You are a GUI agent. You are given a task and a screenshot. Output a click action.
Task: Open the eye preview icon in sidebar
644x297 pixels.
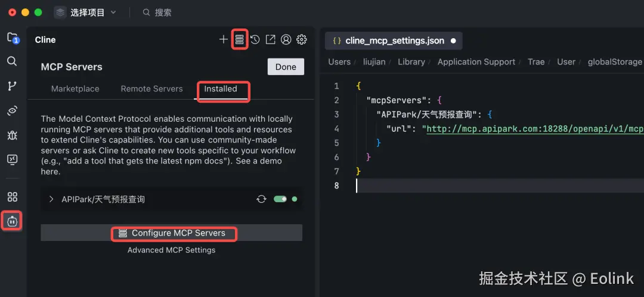13,110
